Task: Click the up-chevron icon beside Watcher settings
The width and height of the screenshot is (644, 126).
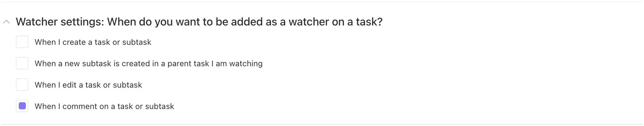Action: (6, 22)
